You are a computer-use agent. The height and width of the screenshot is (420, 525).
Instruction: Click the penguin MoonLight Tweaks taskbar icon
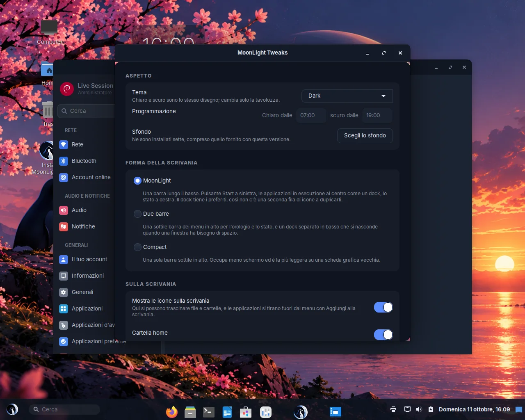301,411
